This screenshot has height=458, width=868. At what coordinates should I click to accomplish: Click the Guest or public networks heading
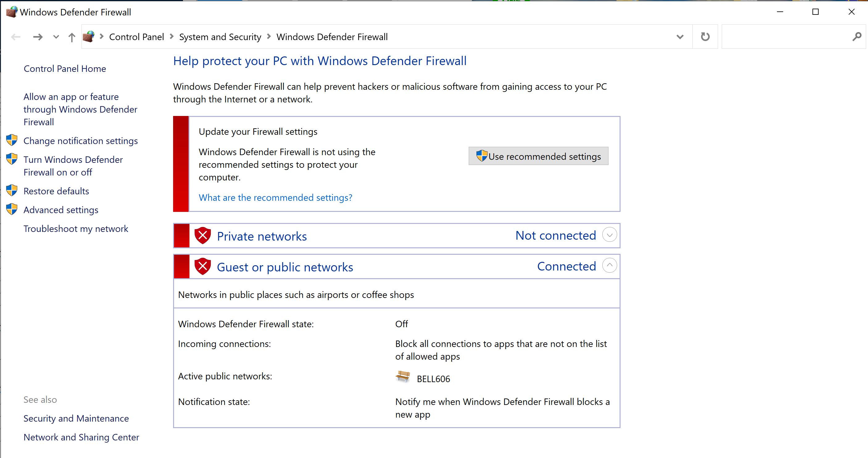click(285, 267)
